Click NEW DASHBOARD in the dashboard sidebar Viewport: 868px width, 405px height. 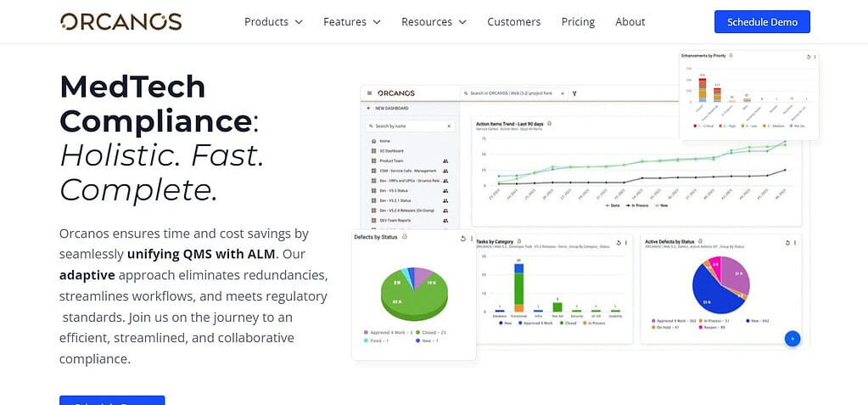coord(391,109)
